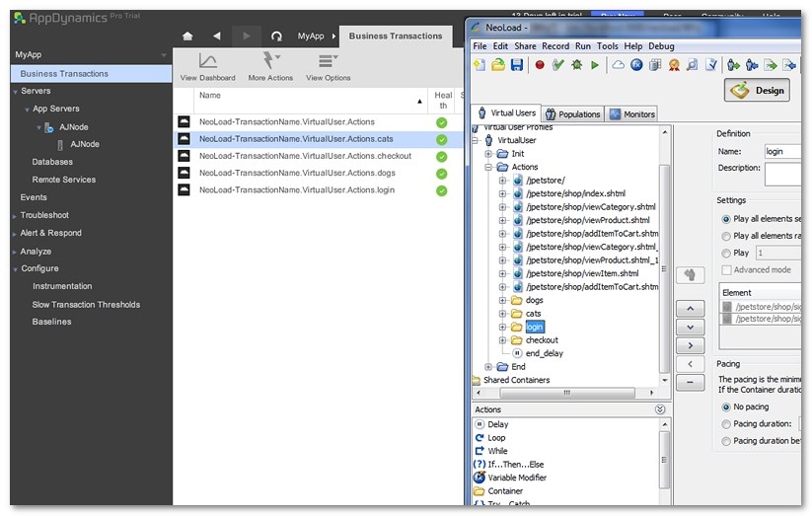Expand the checkout folder tree node
812x516 pixels.
click(x=503, y=340)
